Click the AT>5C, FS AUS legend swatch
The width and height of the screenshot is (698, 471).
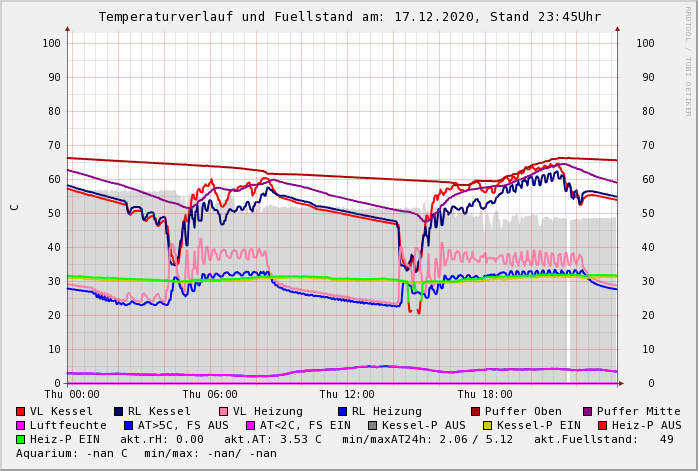(x=129, y=425)
